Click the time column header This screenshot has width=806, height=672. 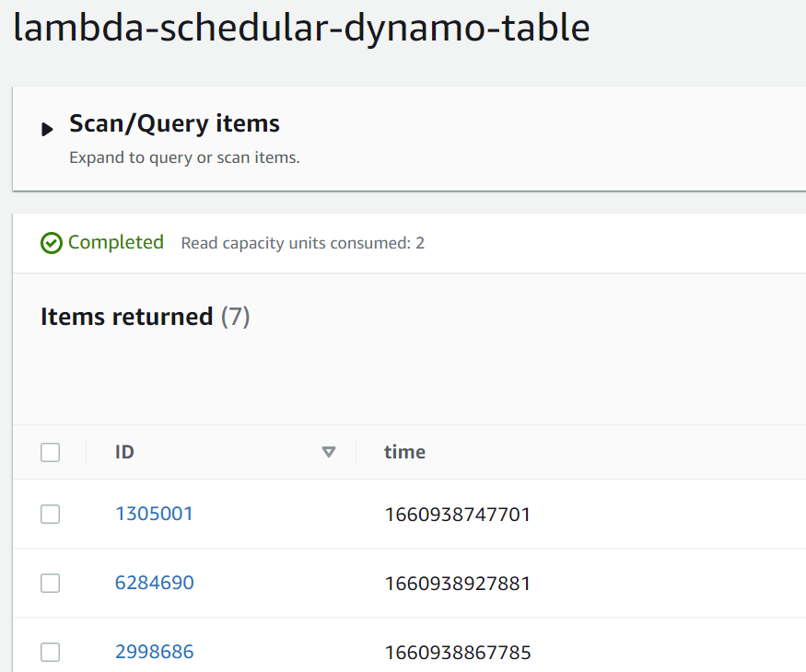[404, 452]
